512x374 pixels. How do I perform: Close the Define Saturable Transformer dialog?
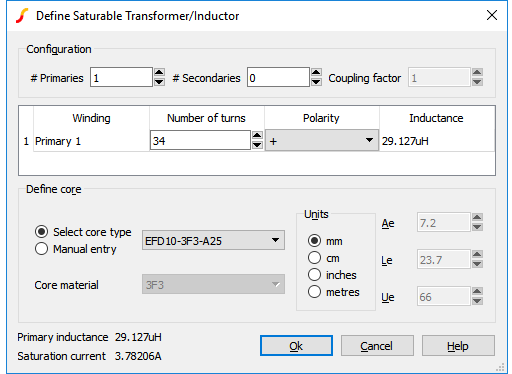(492, 15)
